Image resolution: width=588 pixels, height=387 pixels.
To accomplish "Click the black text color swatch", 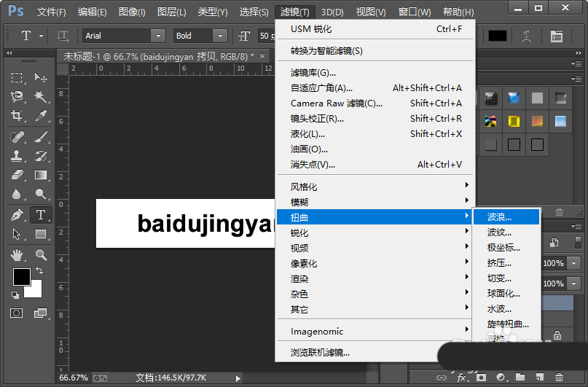I will point(497,36).
